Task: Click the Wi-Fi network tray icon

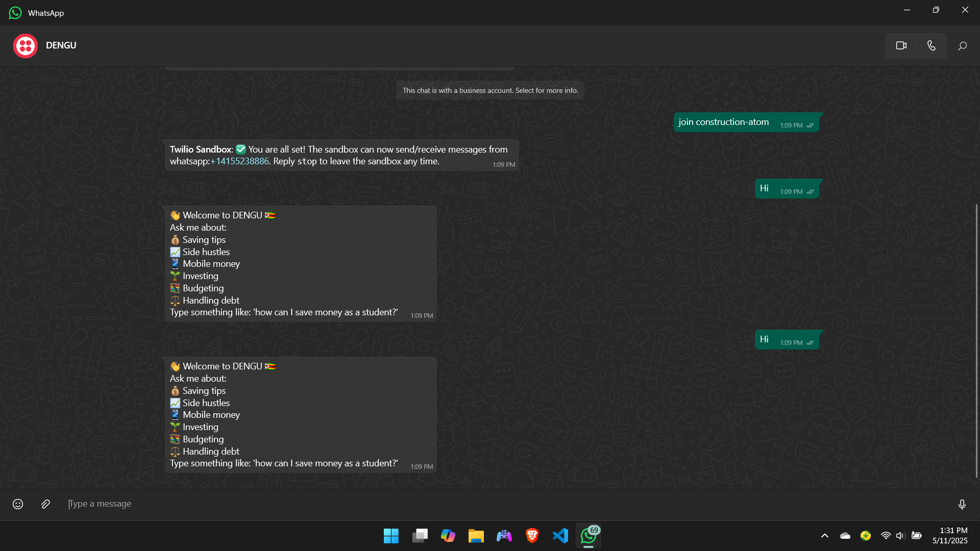Action: coord(886,536)
